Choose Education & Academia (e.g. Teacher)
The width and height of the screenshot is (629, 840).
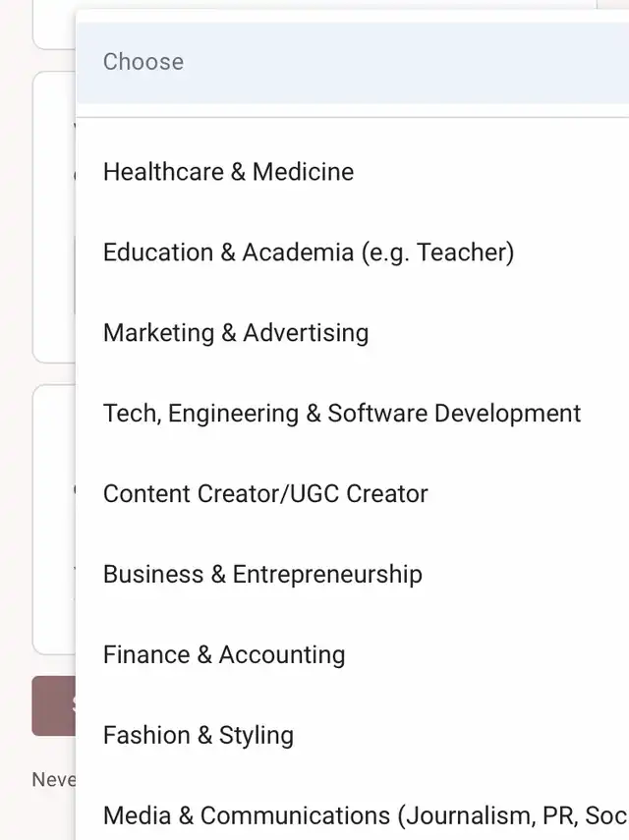[353, 252]
